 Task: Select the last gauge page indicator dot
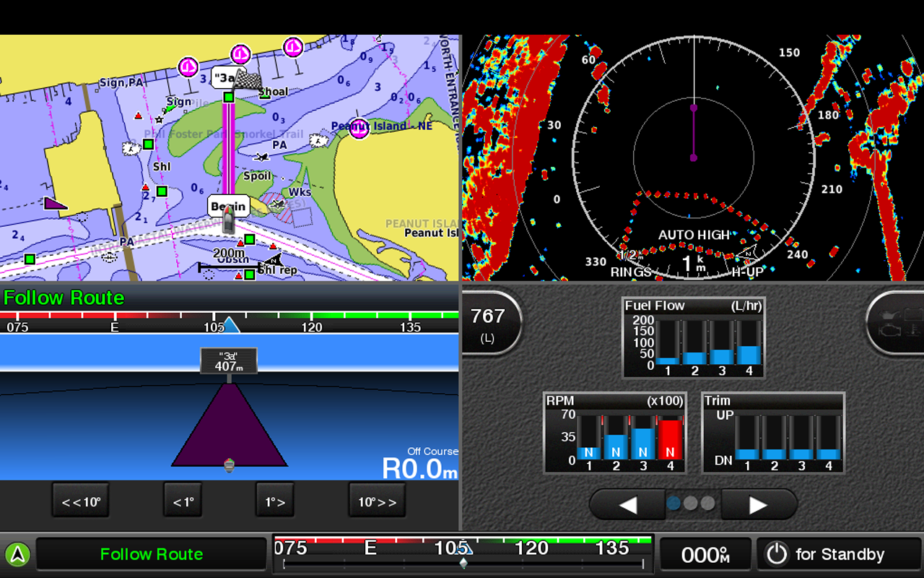[x=708, y=503]
